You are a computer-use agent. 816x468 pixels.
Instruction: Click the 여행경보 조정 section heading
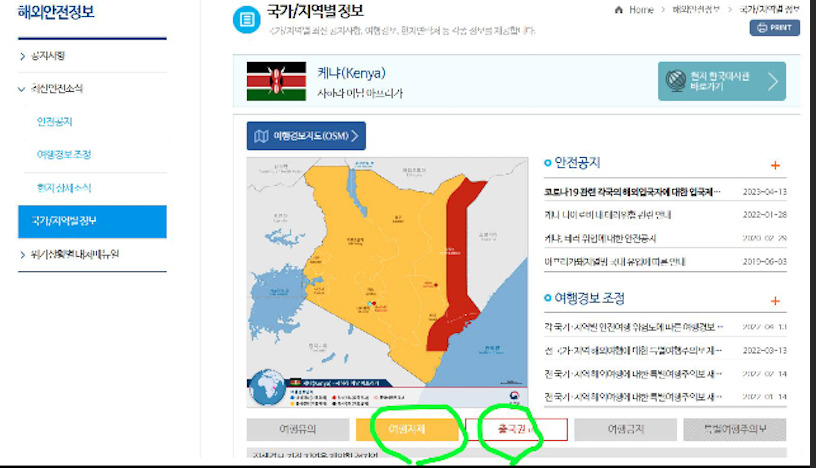(590, 298)
